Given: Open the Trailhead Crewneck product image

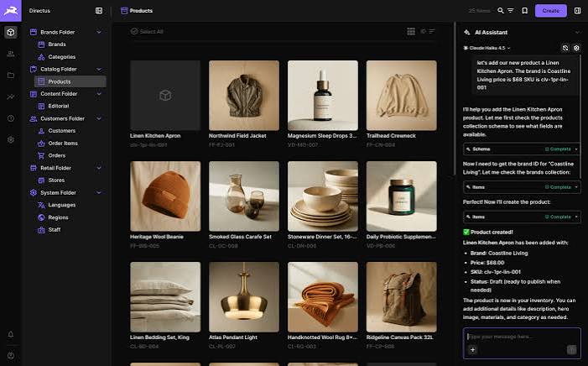Looking at the screenshot, I should coord(402,96).
